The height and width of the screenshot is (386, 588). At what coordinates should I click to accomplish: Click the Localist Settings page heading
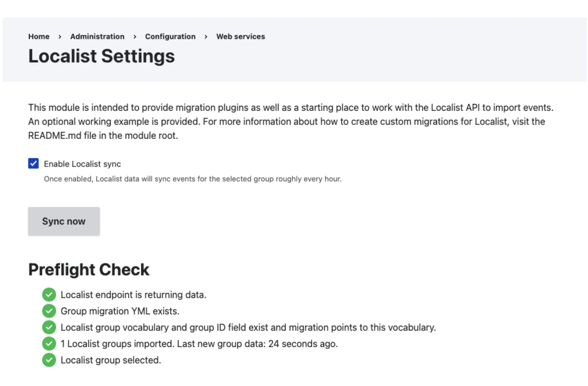102,56
